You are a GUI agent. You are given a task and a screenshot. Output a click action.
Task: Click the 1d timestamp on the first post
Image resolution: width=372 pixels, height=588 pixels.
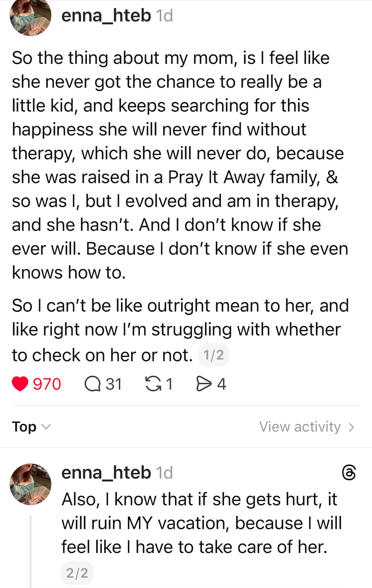[x=165, y=16]
